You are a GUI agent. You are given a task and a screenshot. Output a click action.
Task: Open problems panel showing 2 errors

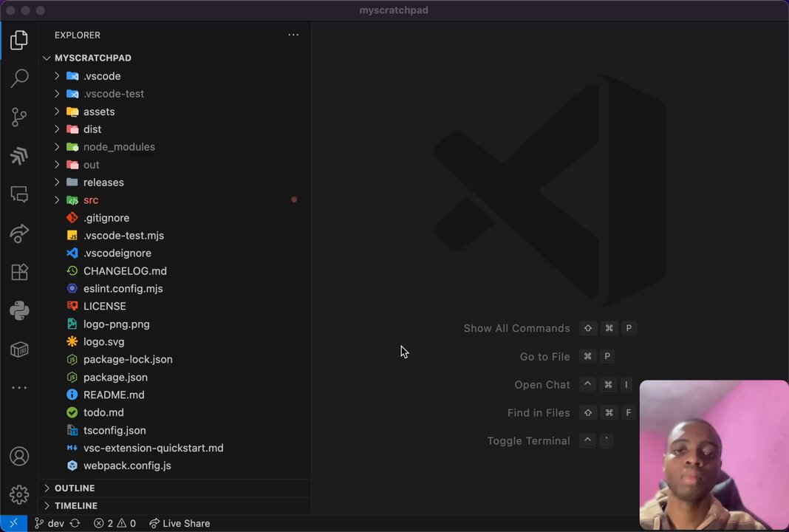(x=115, y=523)
